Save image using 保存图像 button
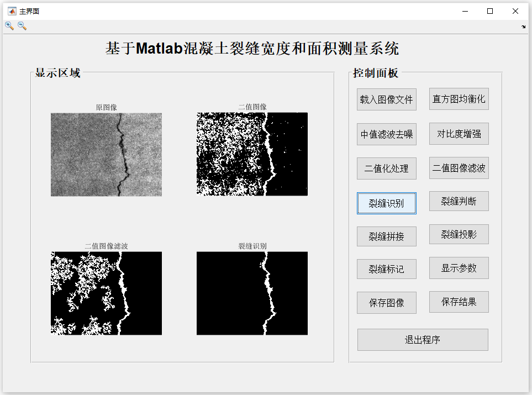The image size is (532, 395). (387, 303)
